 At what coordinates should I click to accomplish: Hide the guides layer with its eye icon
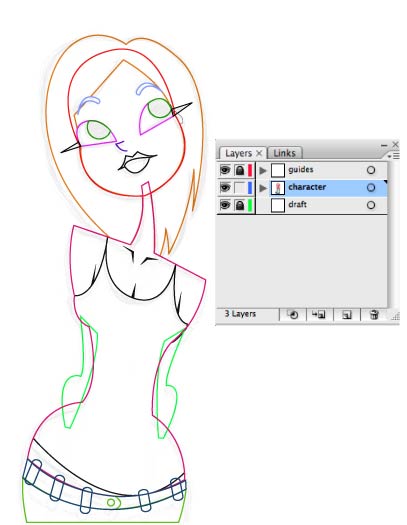[225, 170]
